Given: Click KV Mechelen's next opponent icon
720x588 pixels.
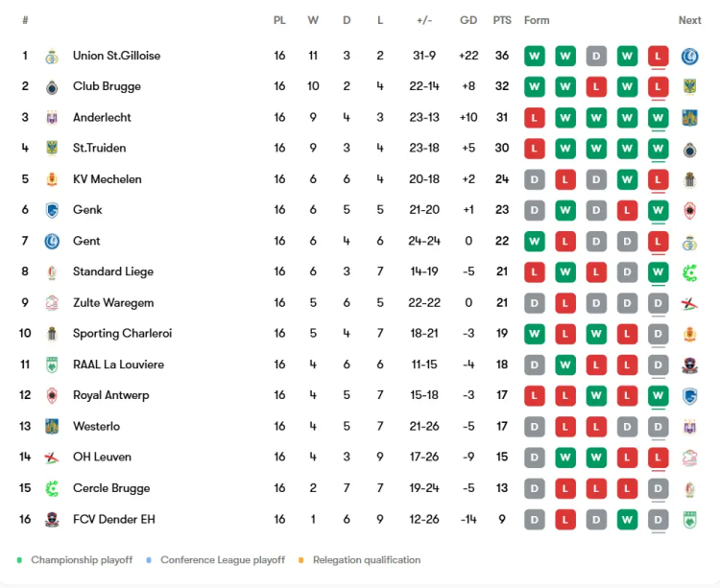Looking at the screenshot, I should [x=689, y=179].
